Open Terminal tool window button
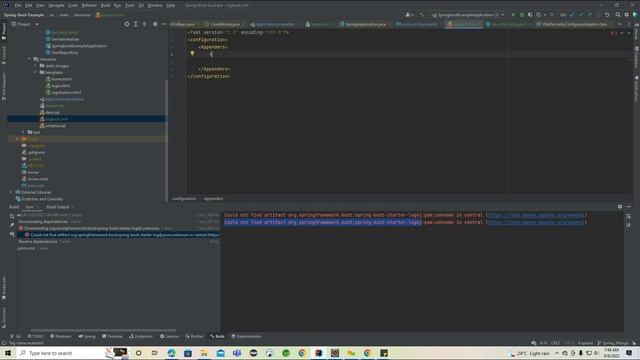Screen dimensions: 640x360 click(112, 336)
